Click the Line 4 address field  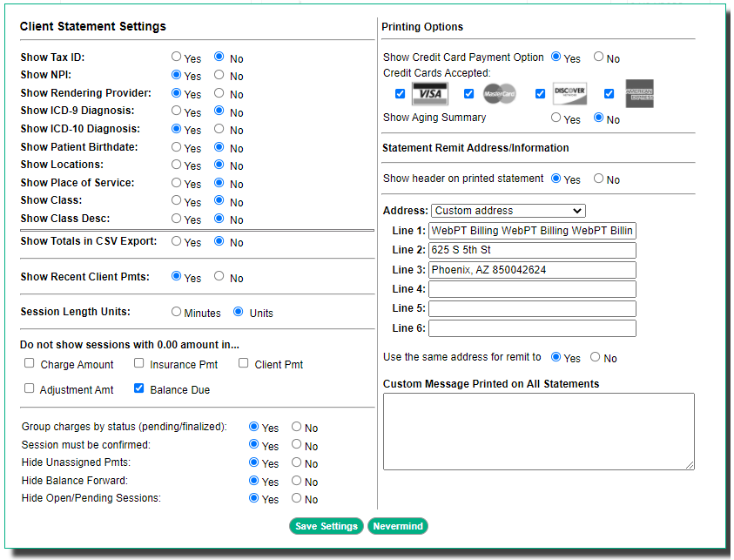coord(532,290)
